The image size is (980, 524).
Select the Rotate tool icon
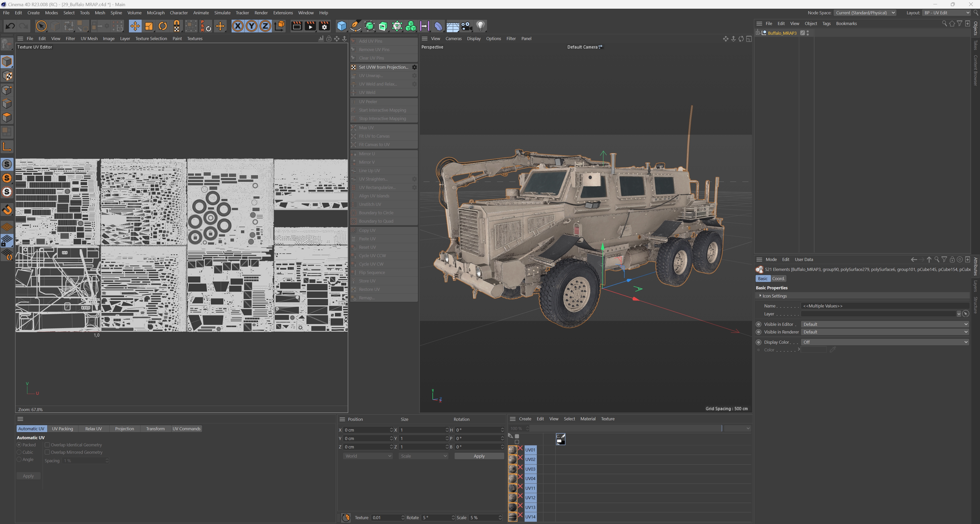pos(163,26)
